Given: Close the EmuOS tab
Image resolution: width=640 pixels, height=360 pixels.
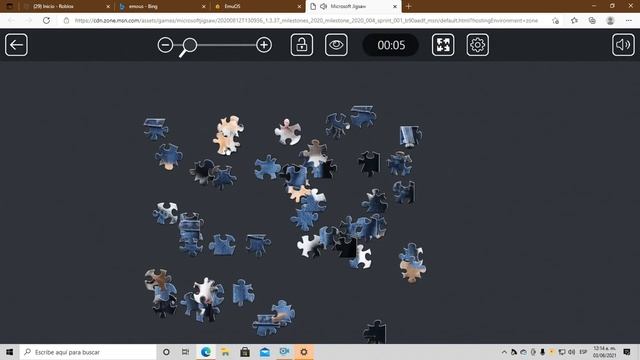Looking at the screenshot, I should (x=299, y=7).
